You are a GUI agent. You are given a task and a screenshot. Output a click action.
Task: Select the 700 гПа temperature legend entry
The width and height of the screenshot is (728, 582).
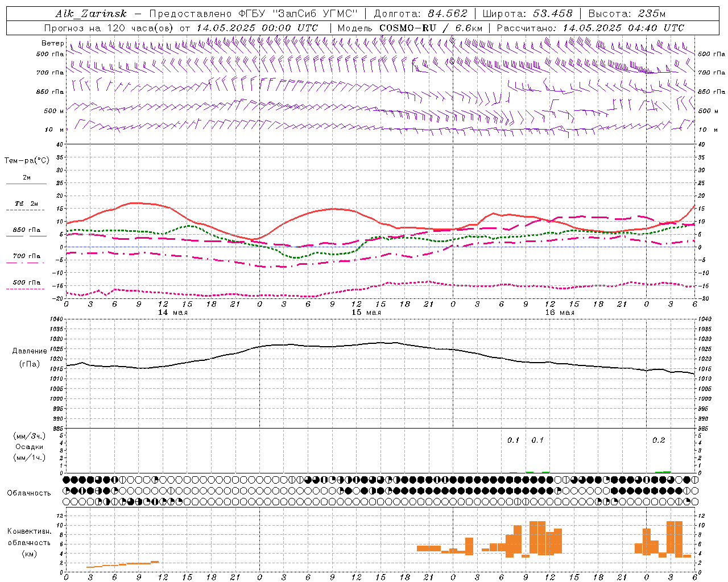(x=27, y=256)
